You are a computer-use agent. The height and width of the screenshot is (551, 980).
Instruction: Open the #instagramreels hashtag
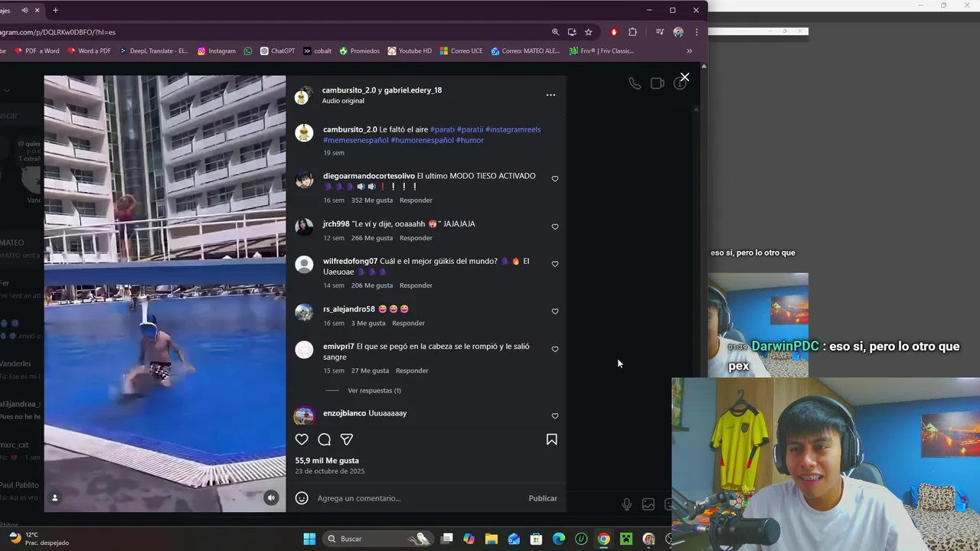point(513,129)
